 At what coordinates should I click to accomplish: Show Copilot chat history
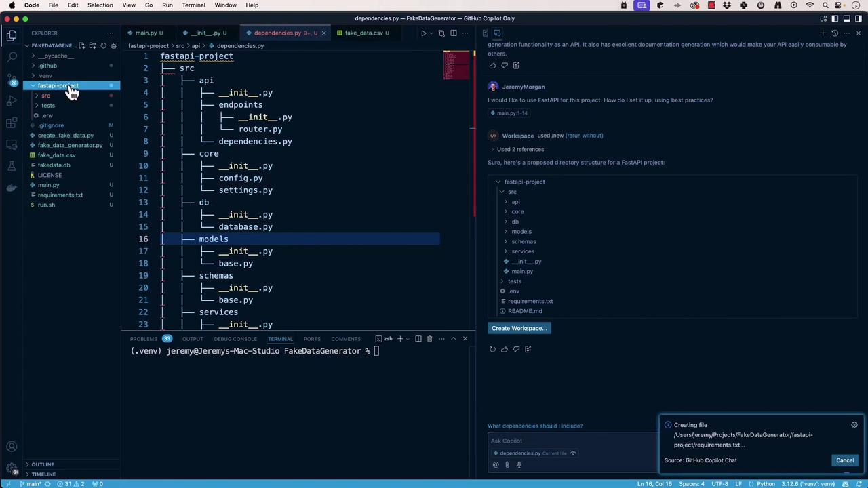[835, 33]
